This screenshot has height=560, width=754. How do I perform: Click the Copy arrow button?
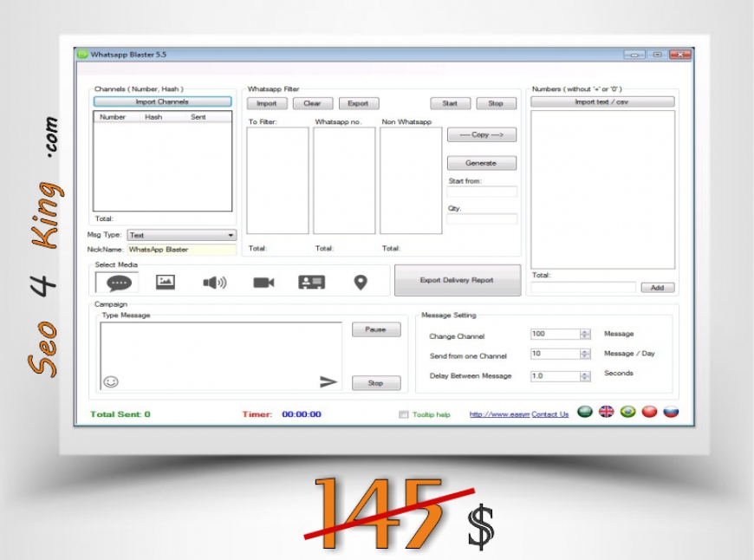482,134
